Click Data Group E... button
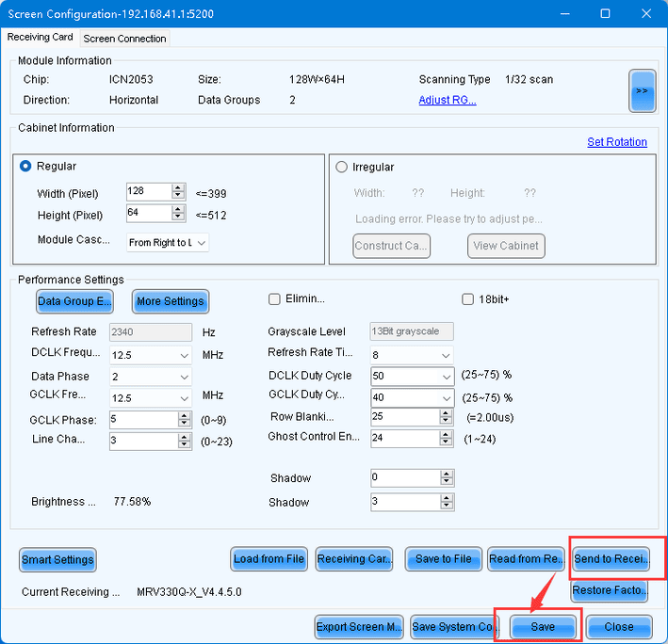This screenshot has width=668, height=644. tap(74, 301)
